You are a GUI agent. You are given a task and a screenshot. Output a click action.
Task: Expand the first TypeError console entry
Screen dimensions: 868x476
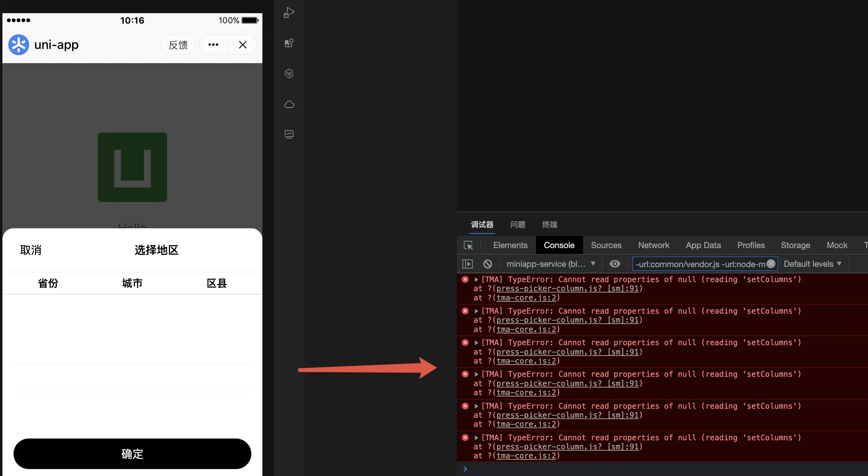point(477,280)
